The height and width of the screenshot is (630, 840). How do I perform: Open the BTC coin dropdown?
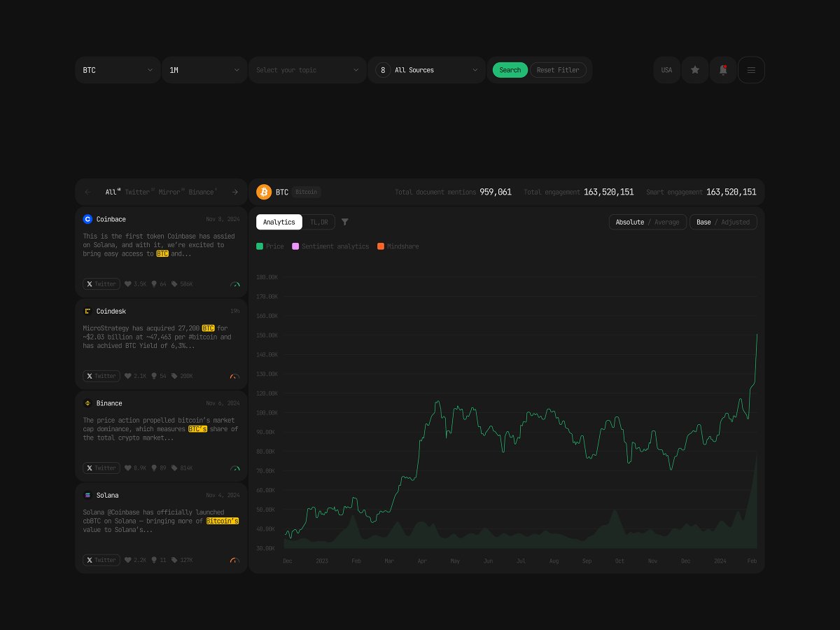(118, 70)
